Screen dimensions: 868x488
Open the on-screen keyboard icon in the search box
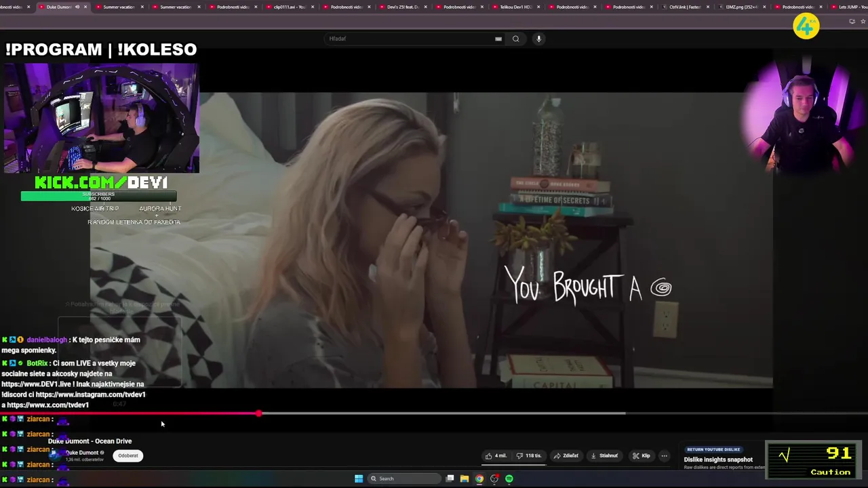pos(498,39)
